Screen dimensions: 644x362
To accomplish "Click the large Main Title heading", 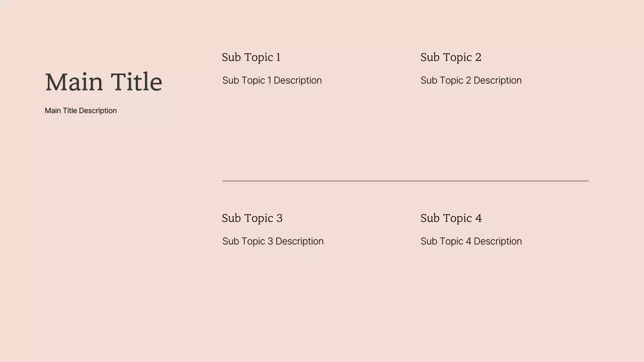I will click(x=104, y=82).
